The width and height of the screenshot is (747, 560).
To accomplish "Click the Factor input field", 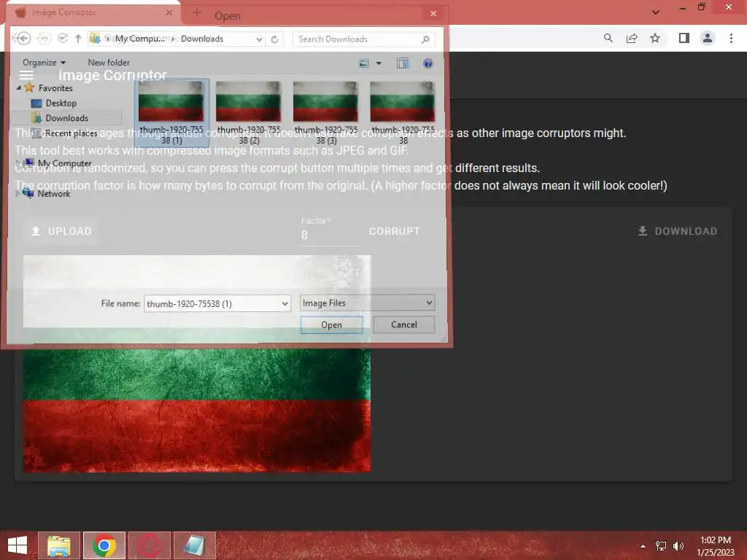I will 329,235.
